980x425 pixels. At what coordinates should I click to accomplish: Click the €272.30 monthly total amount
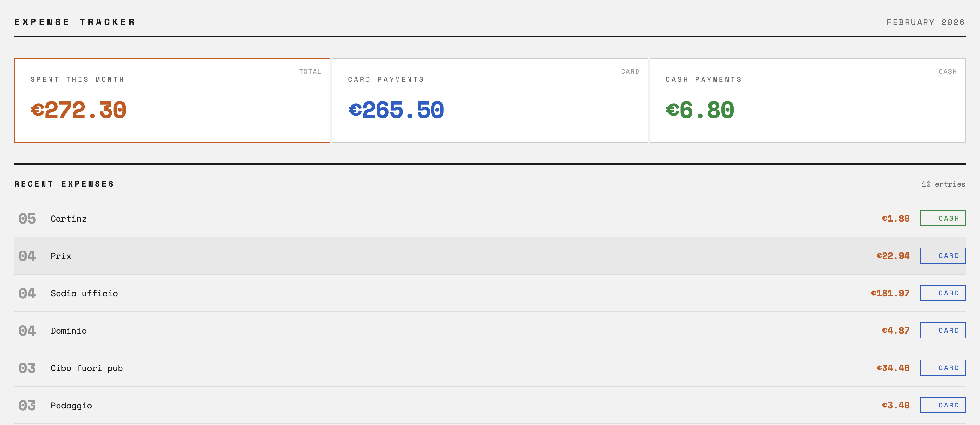(78, 110)
